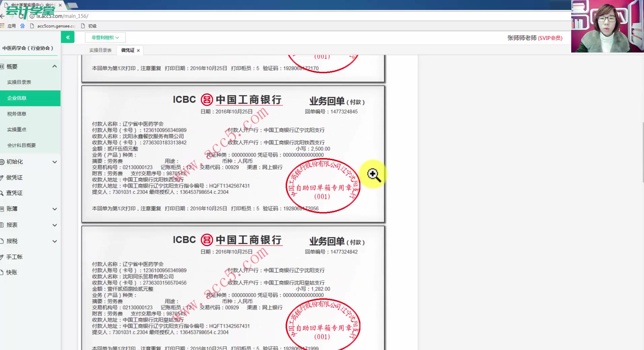Collapse the sidebar with the « button
This screenshot has height=350, width=644.
(x=68, y=37)
